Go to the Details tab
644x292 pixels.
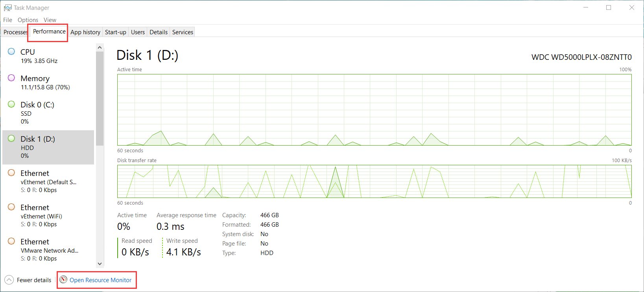point(159,32)
